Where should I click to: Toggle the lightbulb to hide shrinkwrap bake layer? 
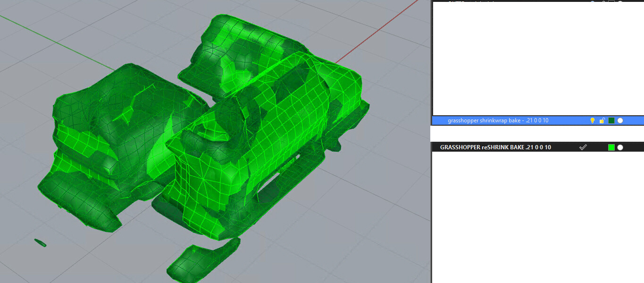[592, 120]
